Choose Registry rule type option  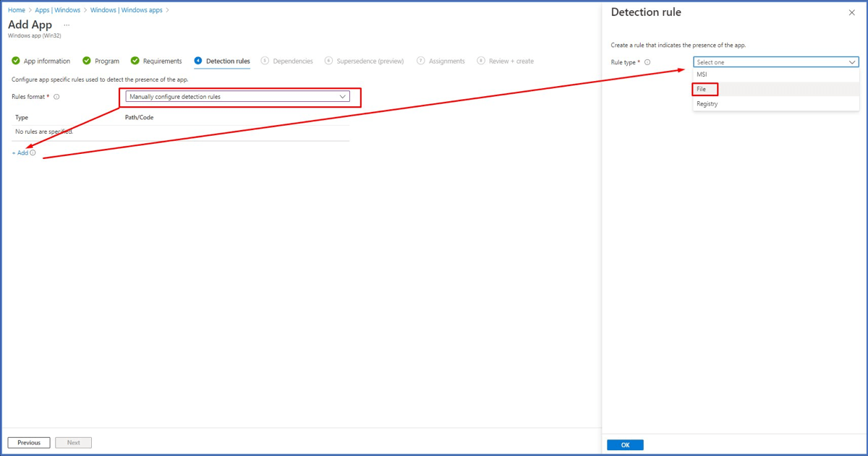[707, 104]
